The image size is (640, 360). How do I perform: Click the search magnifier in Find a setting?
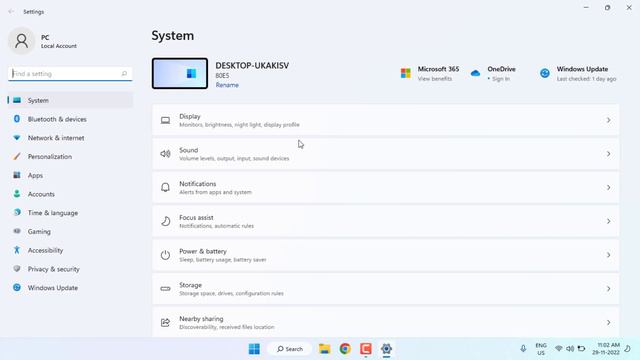(x=124, y=73)
